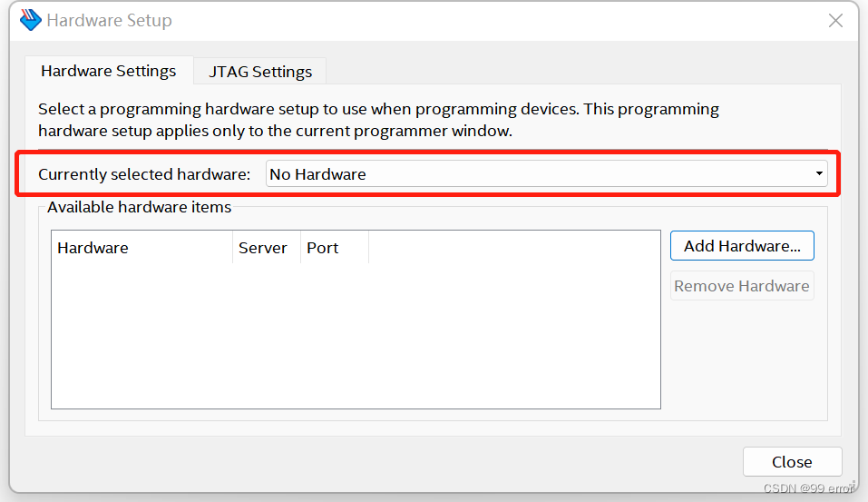Click inside the empty available hardware list
Screen dimensions: 868x502
356,336
